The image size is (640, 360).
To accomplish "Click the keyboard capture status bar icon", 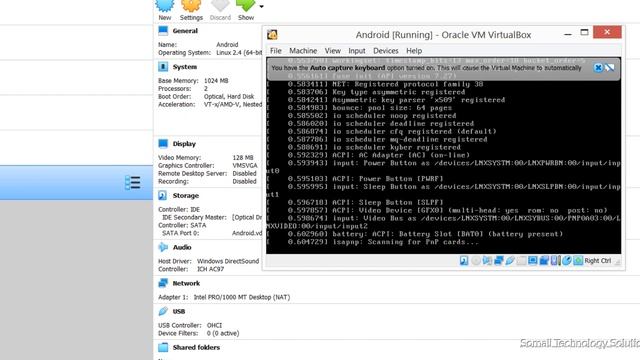I will [x=578, y=260].
